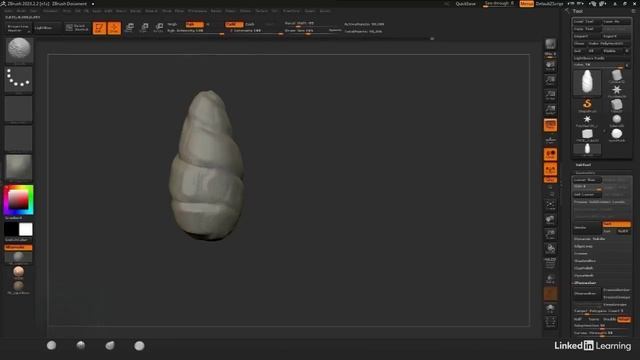Click the Divide button
The image size is (640, 360).
click(x=587, y=228)
